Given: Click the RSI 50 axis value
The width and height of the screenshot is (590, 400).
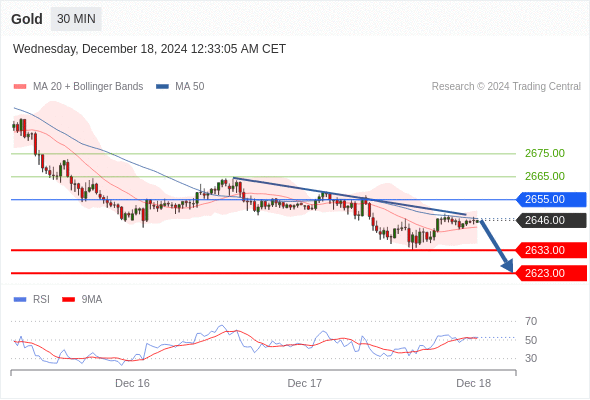Looking at the screenshot, I should tap(531, 340).
